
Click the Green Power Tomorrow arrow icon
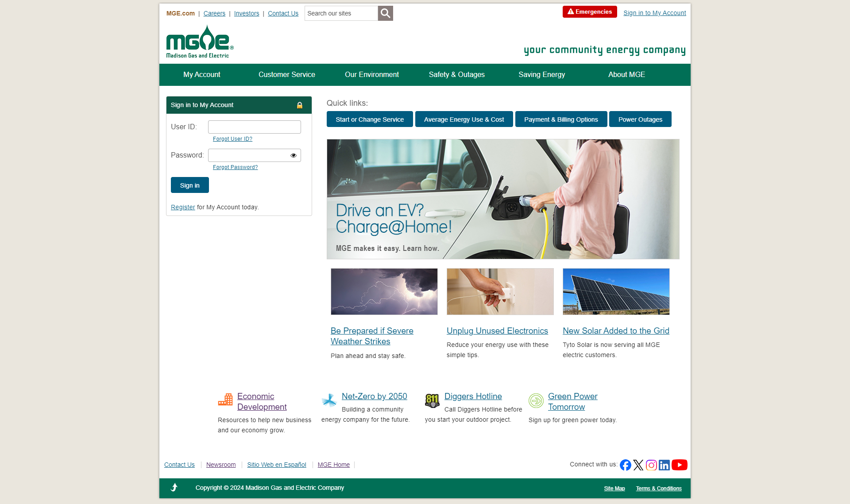pyautogui.click(x=536, y=400)
